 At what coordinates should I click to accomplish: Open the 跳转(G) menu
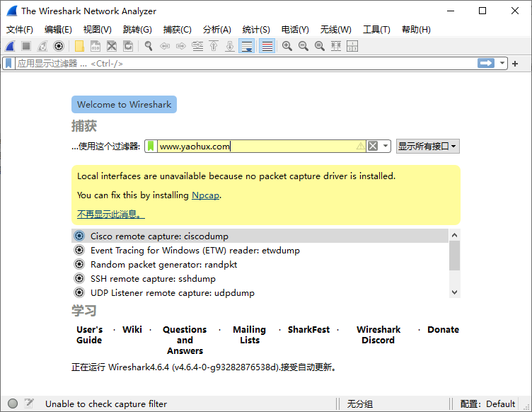pyautogui.click(x=137, y=30)
